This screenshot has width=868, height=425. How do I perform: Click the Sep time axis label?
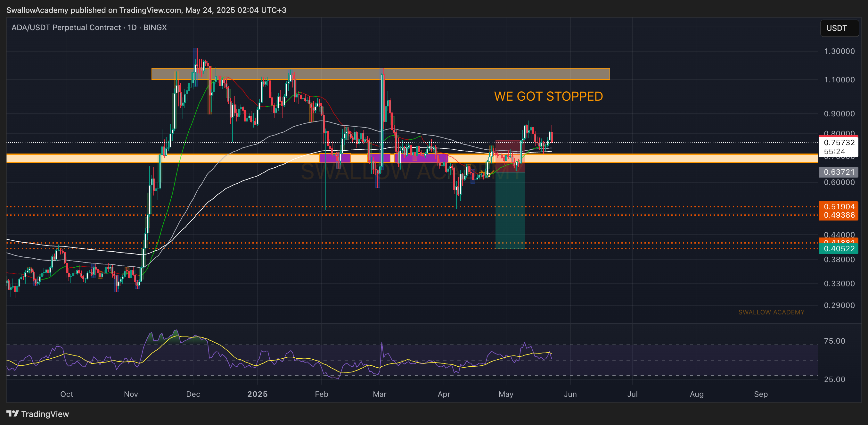point(761,394)
